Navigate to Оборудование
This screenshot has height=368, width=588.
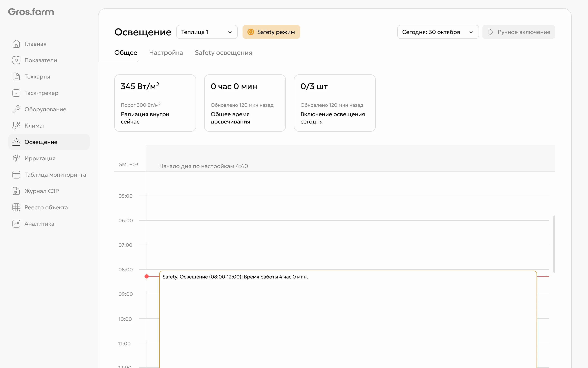point(49,109)
